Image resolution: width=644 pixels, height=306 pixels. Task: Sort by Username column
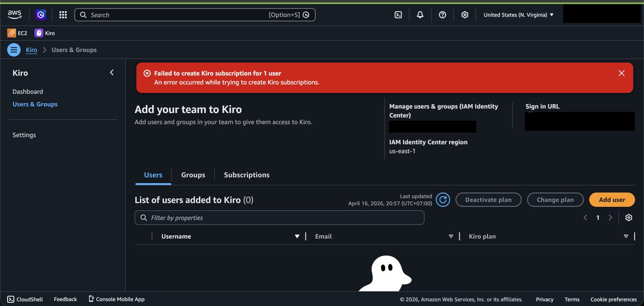(x=297, y=236)
